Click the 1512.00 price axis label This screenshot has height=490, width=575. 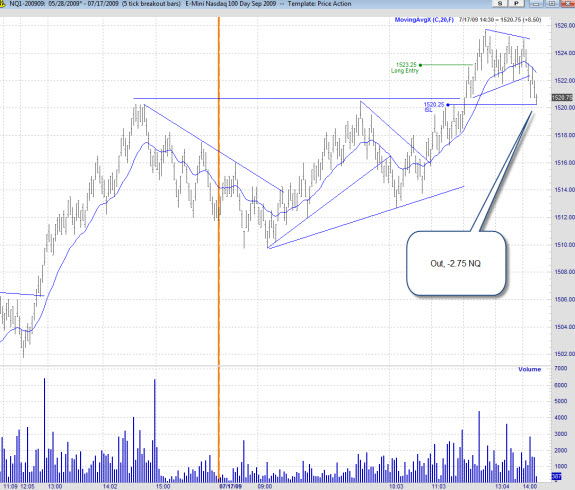tap(564, 217)
